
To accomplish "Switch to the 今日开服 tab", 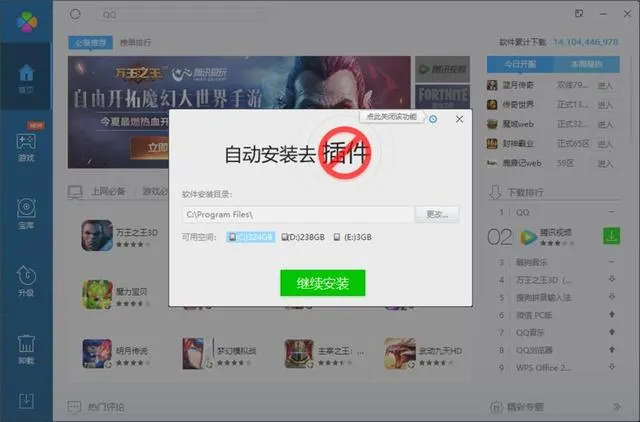I will tap(520, 64).
